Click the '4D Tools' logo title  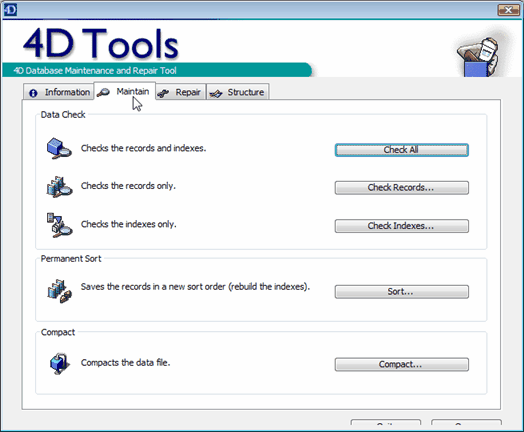[x=101, y=43]
